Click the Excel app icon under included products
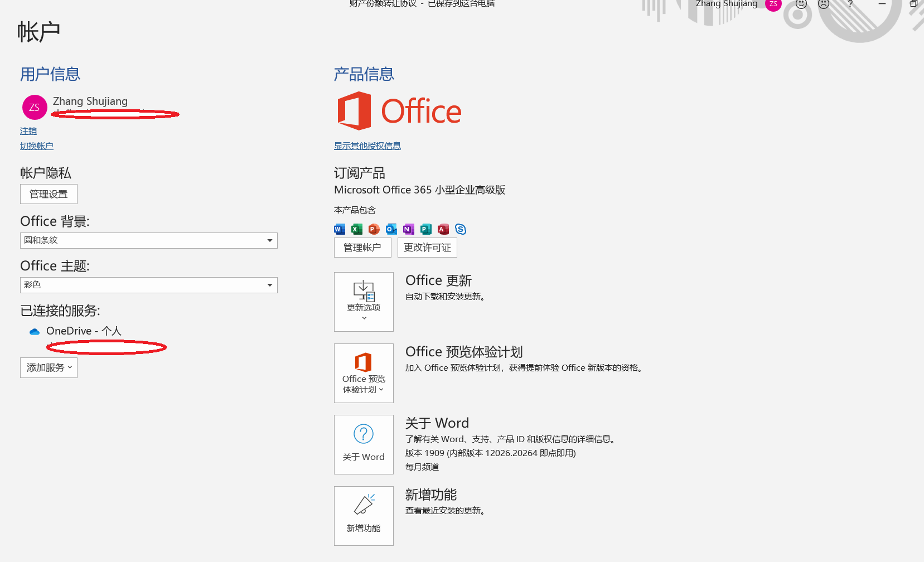 pos(357,229)
